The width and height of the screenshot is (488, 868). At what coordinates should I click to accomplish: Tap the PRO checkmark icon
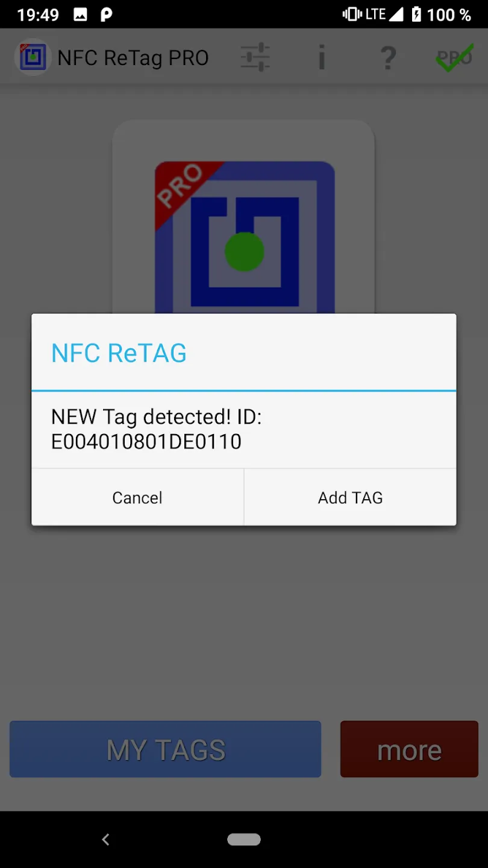click(454, 58)
